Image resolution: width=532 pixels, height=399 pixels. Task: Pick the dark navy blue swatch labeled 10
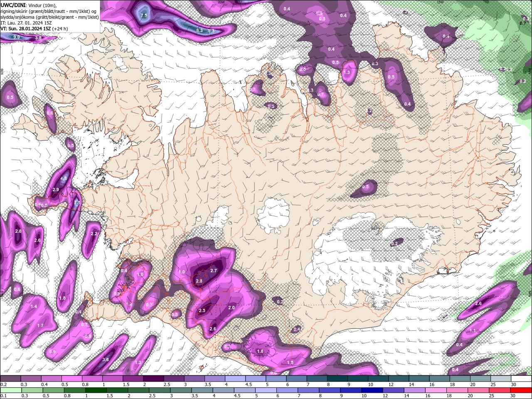pyautogui.click(x=372, y=390)
